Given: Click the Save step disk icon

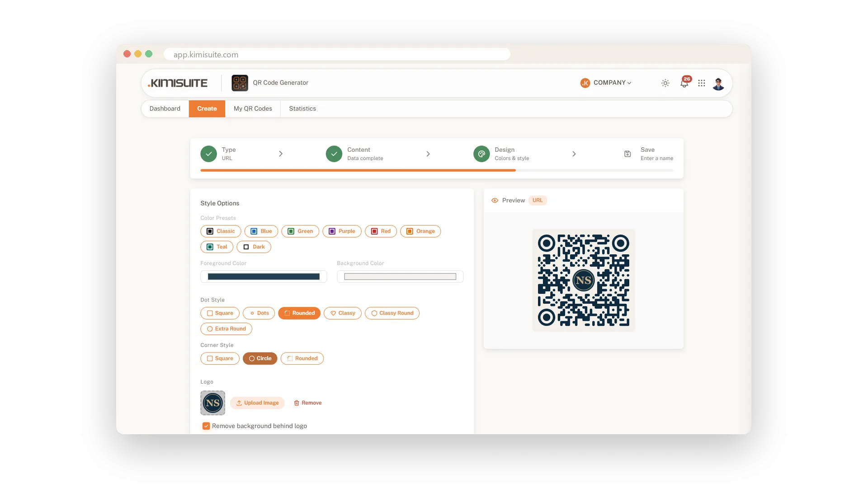Looking at the screenshot, I should pyautogui.click(x=627, y=154).
